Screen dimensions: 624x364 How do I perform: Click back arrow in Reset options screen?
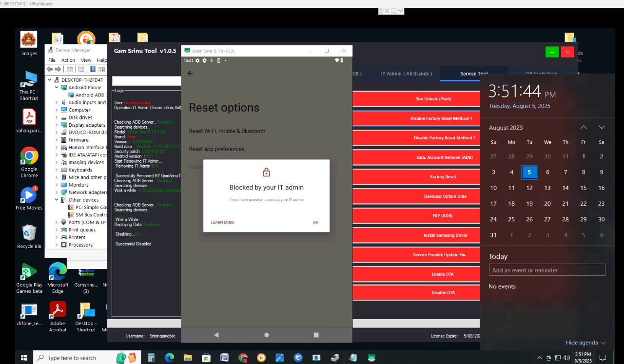tap(190, 73)
